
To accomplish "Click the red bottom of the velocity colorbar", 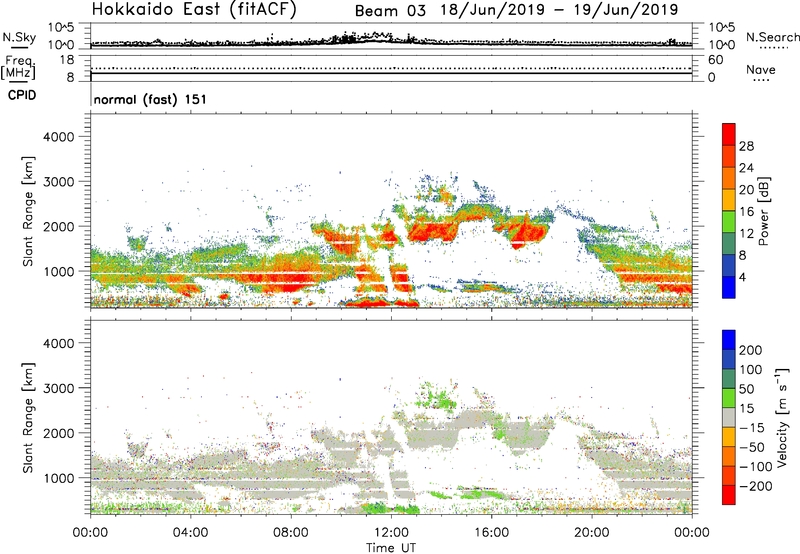I will (x=729, y=495).
